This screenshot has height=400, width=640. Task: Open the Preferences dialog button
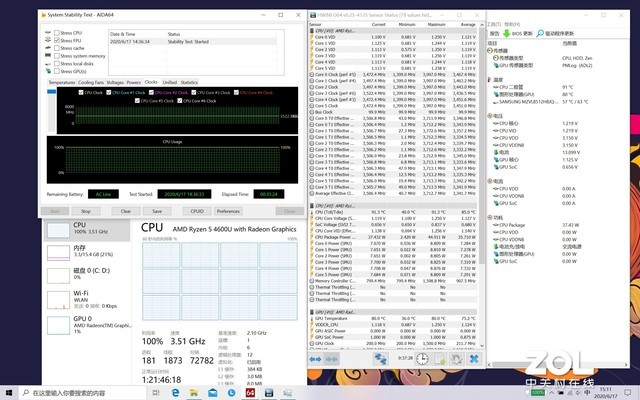(x=228, y=211)
